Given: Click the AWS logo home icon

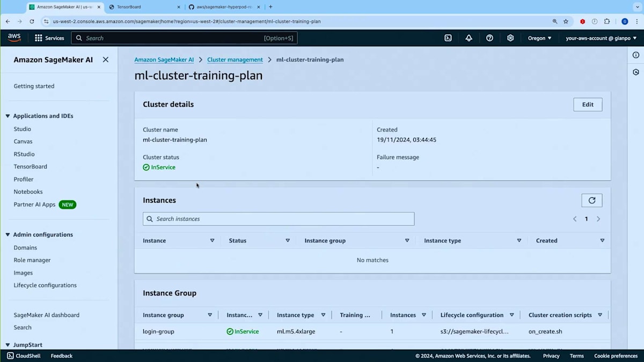Looking at the screenshot, I should [14, 38].
